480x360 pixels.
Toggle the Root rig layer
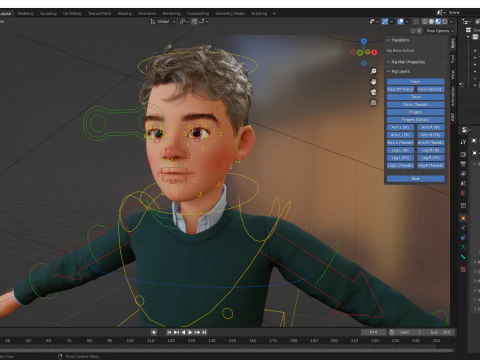tap(416, 179)
